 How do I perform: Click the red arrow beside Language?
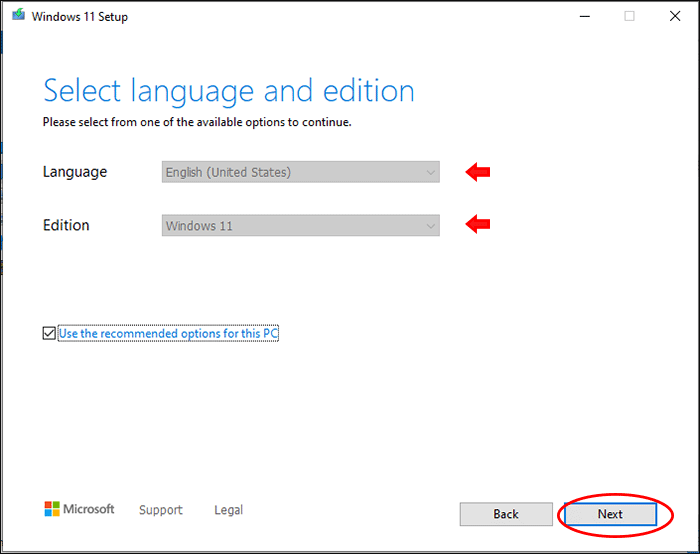(x=478, y=172)
